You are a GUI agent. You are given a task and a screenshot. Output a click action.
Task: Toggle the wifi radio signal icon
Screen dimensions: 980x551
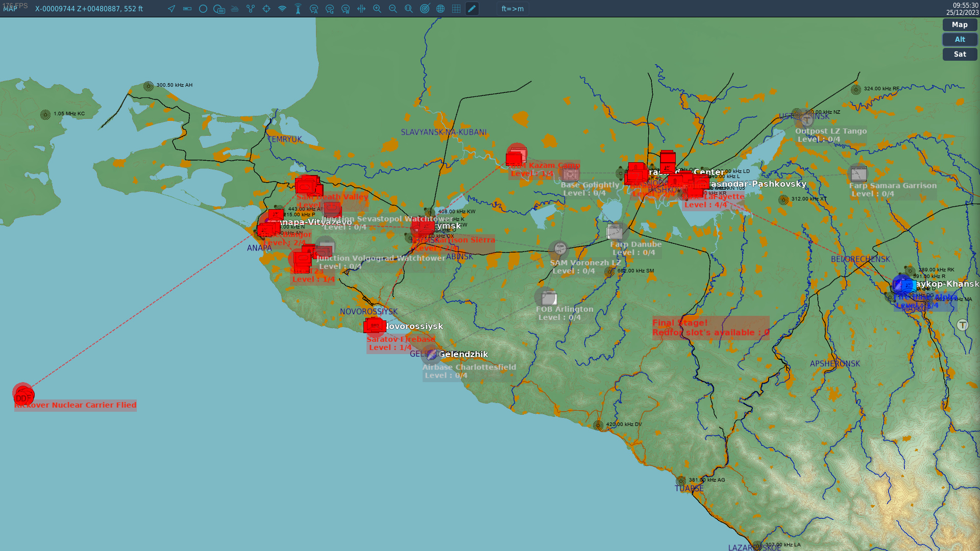282,9
